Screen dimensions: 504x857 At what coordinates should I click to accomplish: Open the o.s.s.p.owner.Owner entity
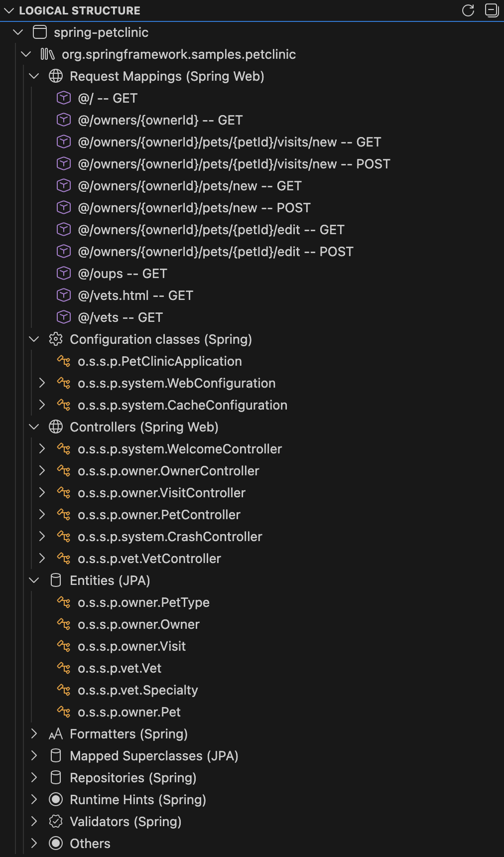click(x=138, y=624)
